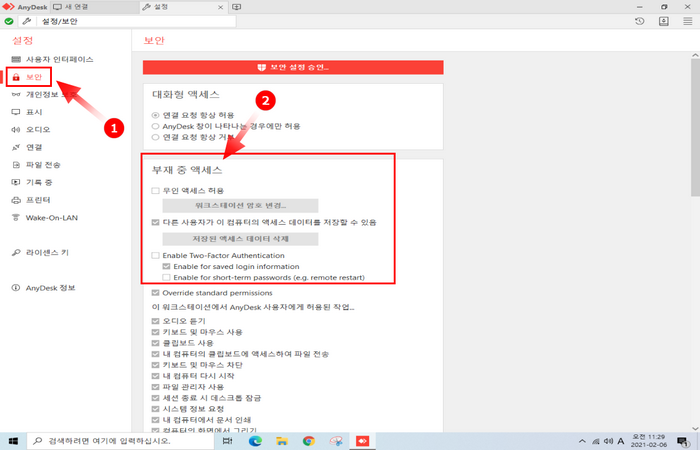Screen dimensions: 700x450
Task: Launch Google Chrome from taskbar
Action: tap(308, 441)
